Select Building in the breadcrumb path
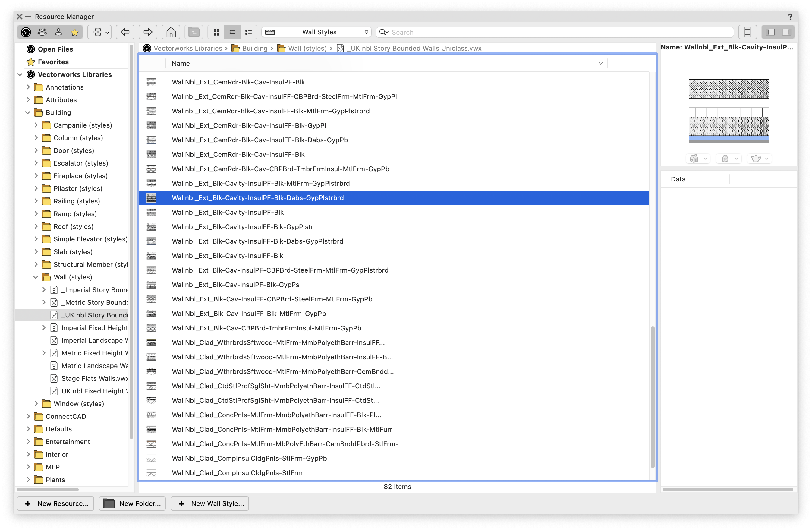 click(x=254, y=48)
